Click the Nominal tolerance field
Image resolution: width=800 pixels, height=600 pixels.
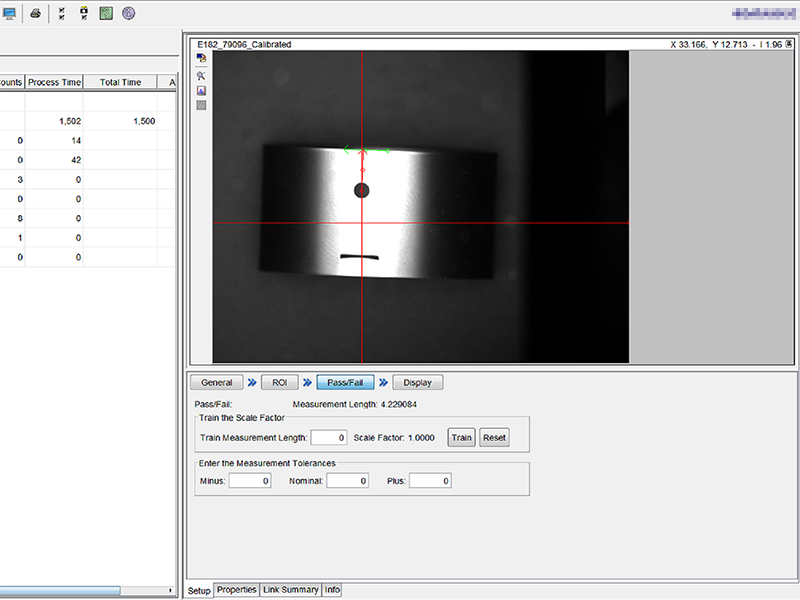point(348,481)
